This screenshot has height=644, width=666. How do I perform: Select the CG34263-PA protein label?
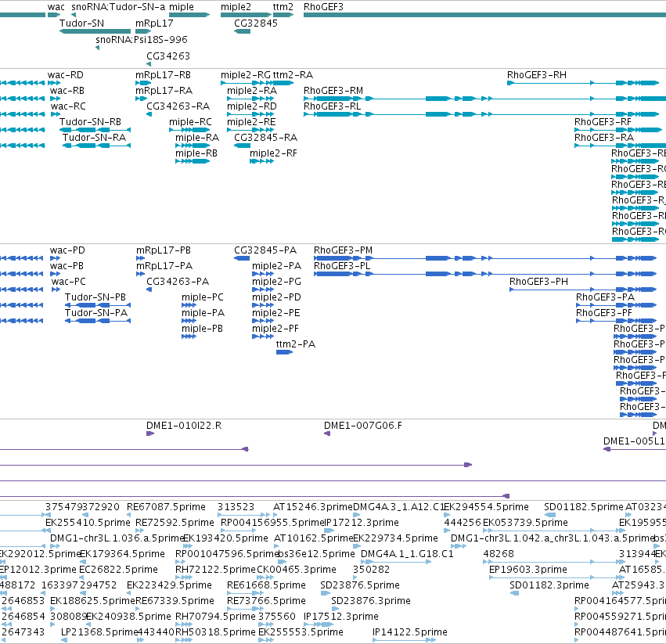[178, 282]
